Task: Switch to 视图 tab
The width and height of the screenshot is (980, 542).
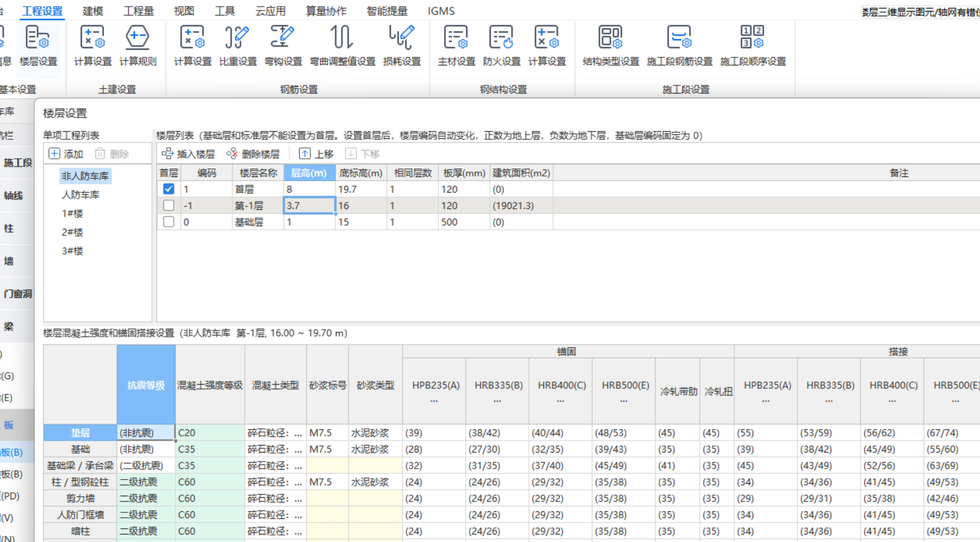Action: pos(184,11)
